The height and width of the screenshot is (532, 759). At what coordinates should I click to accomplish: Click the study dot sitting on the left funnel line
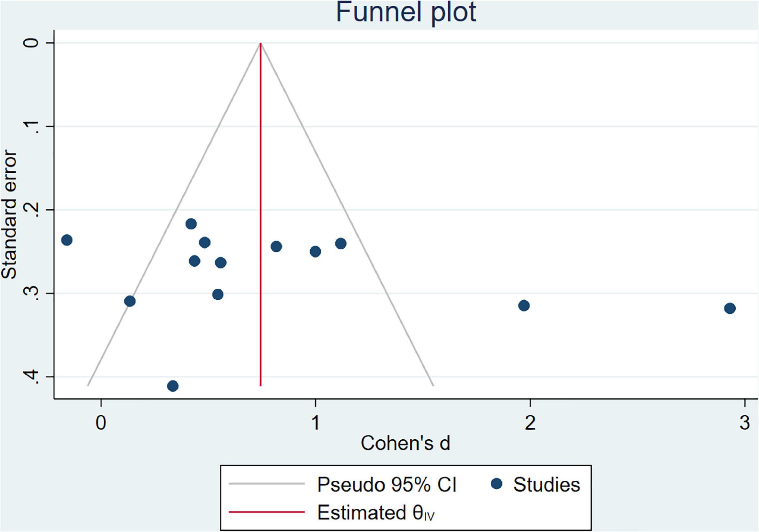130,301
